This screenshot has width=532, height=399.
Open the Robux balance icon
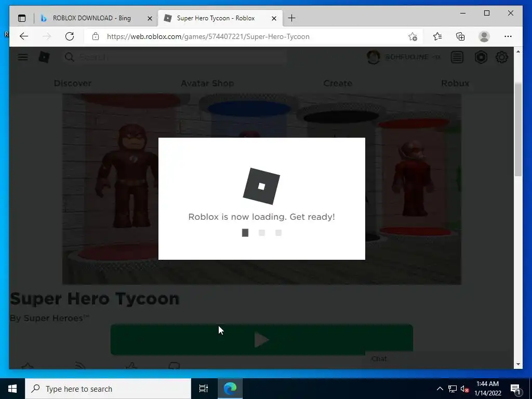(x=481, y=57)
